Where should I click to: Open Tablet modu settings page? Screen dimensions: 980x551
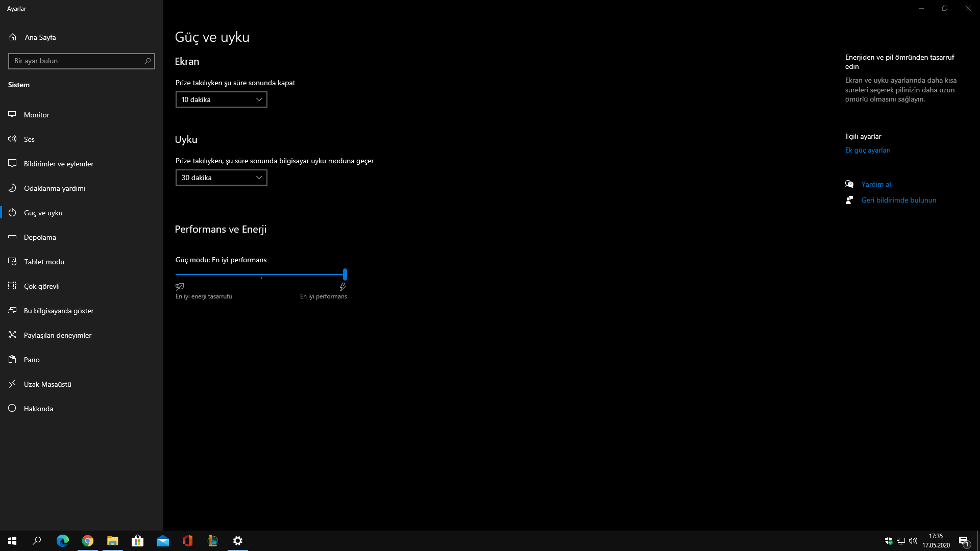click(x=44, y=262)
